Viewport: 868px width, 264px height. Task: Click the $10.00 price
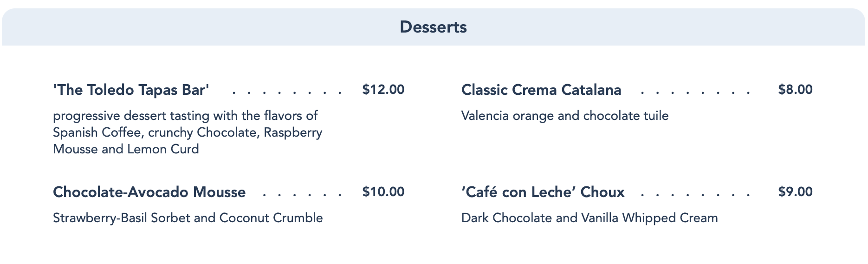click(x=383, y=191)
